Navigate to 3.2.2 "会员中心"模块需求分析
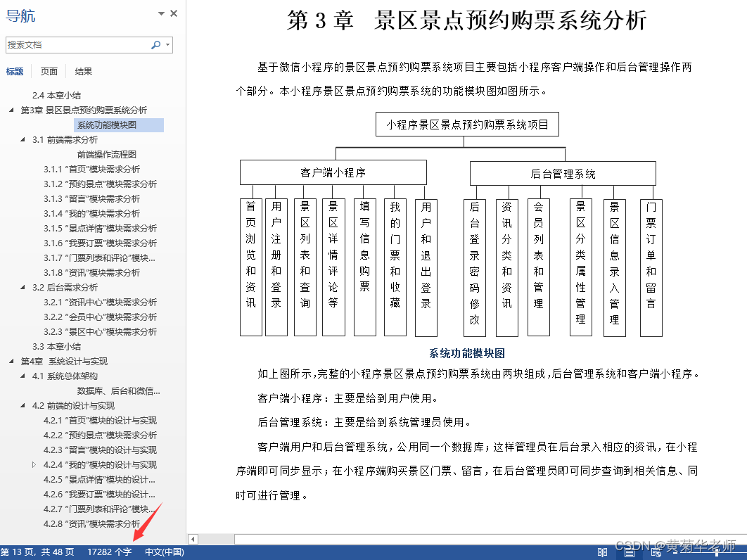The height and width of the screenshot is (560, 747). 100,317
